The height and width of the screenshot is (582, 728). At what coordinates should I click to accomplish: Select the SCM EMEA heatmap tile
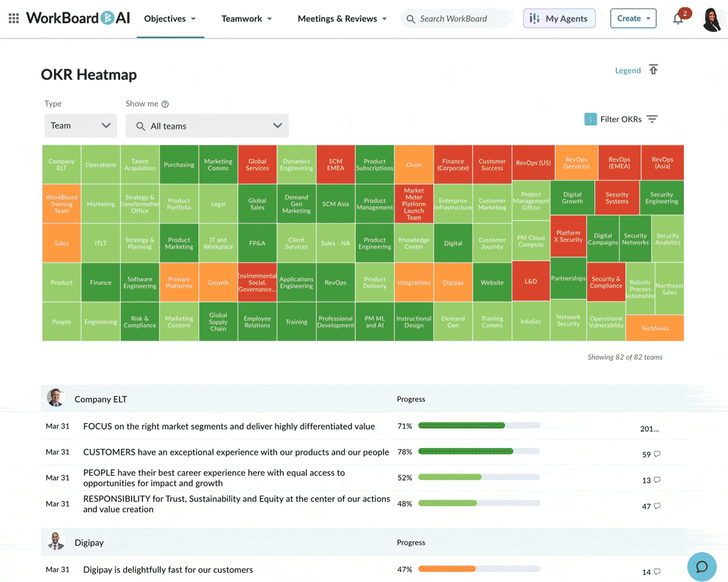point(335,164)
